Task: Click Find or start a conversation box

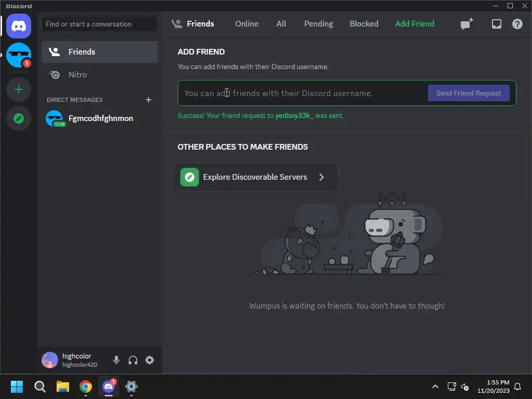Action: (x=100, y=24)
